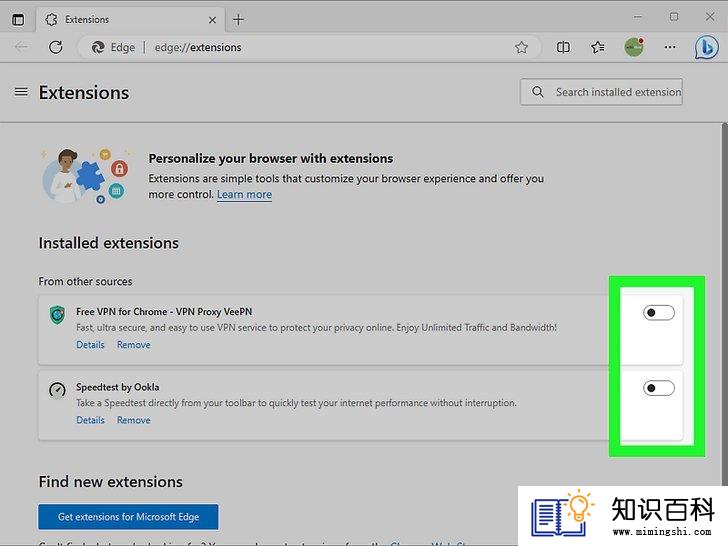
Task: Open Bing Chat sidebar icon
Action: pyautogui.click(x=706, y=47)
